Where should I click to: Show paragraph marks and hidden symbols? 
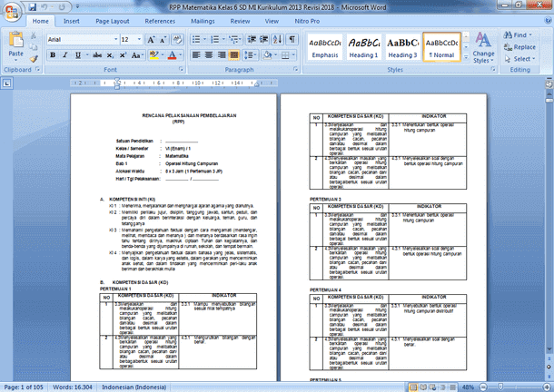point(292,39)
